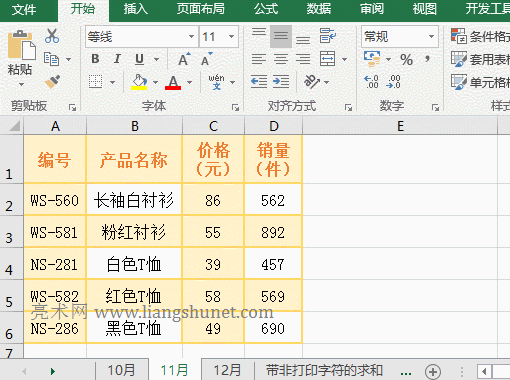This screenshot has height=380, width=510.
Task: Switch to 页面布局 ribbon tab
Action: pyautogui.click(x=201, y=9)
